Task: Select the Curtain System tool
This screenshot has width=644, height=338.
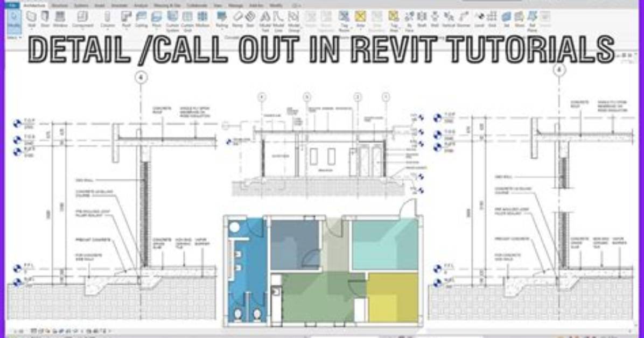Action: (172, 20)
